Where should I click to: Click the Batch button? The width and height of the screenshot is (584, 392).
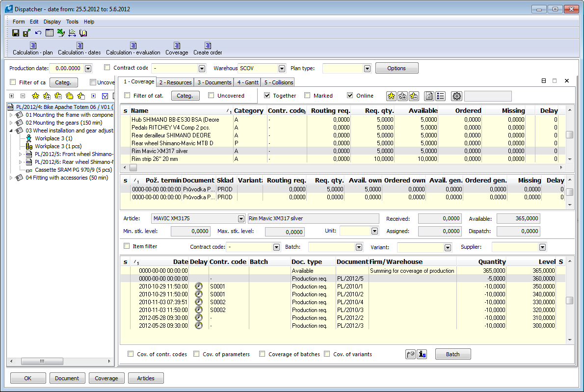pos(453,354)
